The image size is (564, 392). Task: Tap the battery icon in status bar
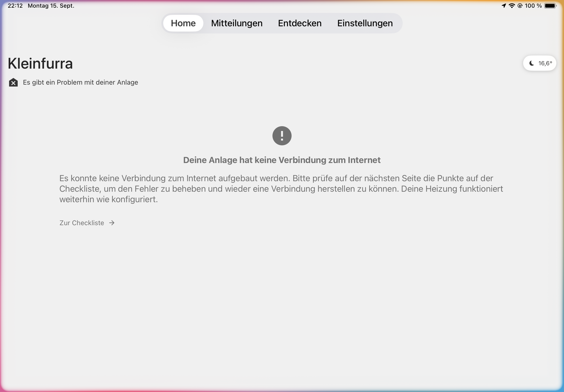pos(550,6)
